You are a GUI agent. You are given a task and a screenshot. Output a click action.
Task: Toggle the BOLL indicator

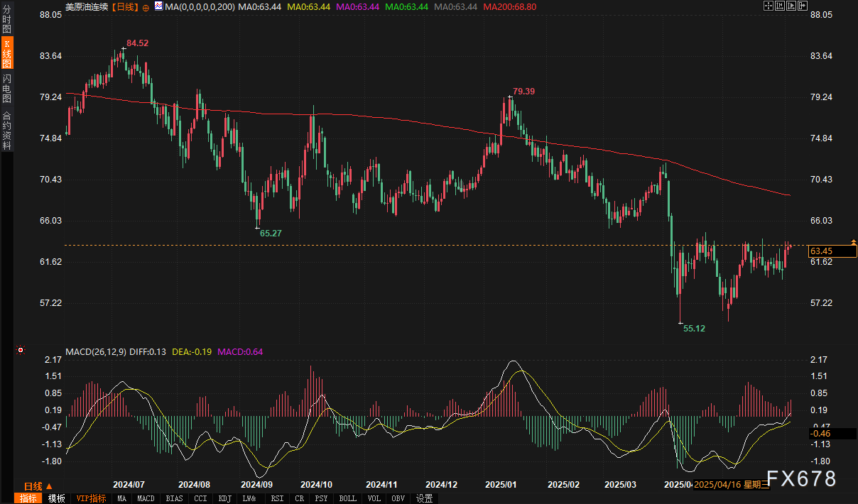[x=347, y=498]
